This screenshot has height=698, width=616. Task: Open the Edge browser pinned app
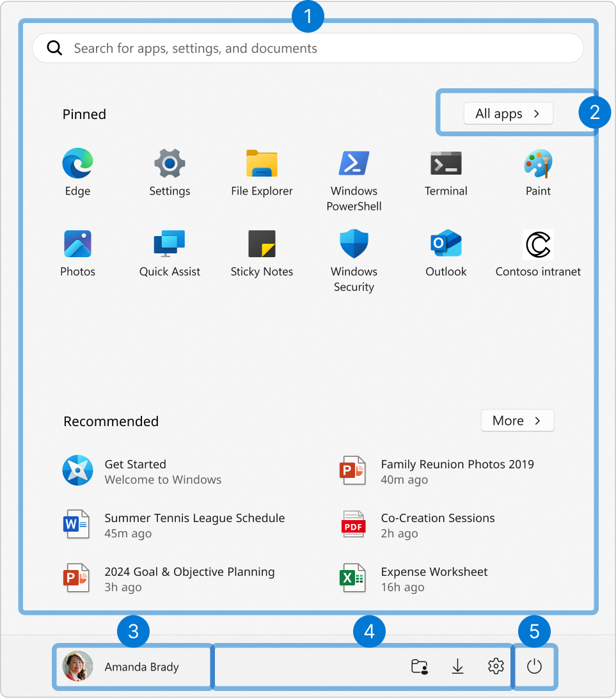coord(78,172)
